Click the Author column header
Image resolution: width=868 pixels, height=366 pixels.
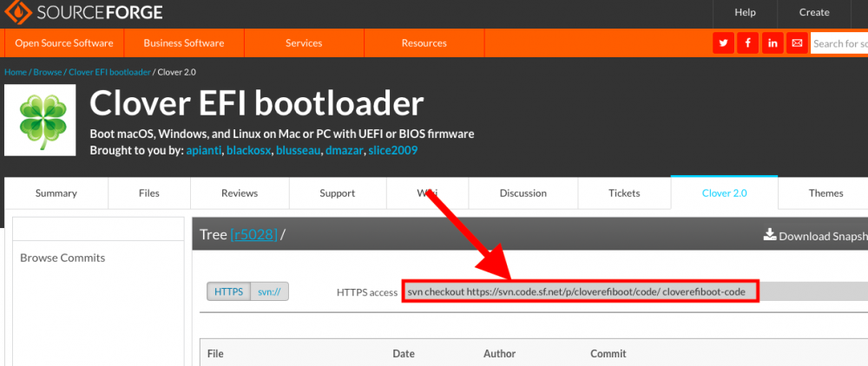(499, 353)
